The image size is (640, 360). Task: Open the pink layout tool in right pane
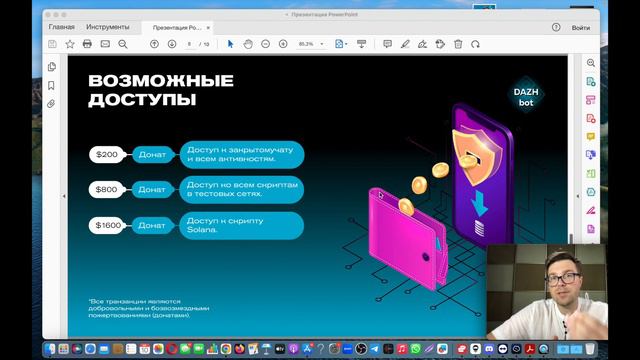tap(591, 100)
